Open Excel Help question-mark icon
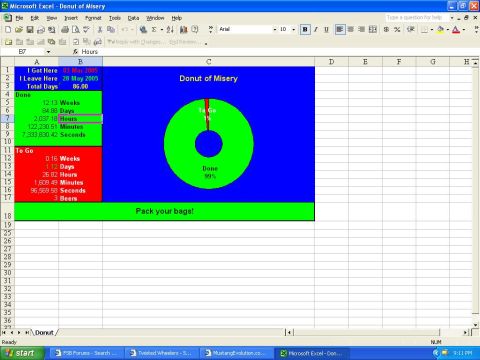 (x=195, y=30)
